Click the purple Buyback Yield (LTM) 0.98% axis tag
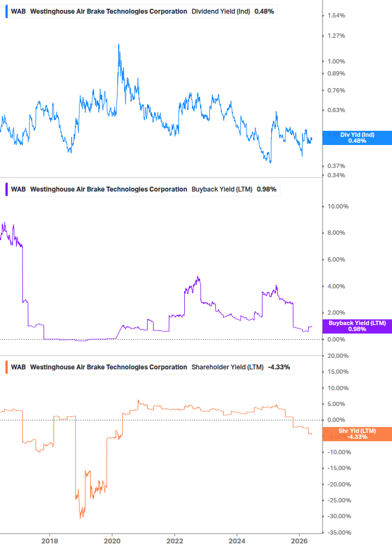Viewport: 392px width, 550px height. click(357, 326)
